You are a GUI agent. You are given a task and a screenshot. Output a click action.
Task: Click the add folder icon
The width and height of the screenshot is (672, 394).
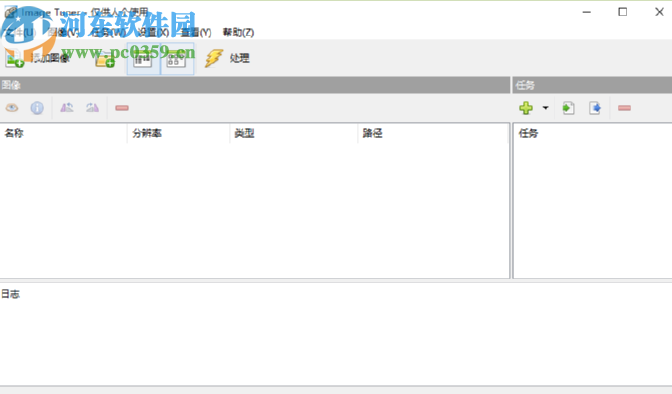105,59
